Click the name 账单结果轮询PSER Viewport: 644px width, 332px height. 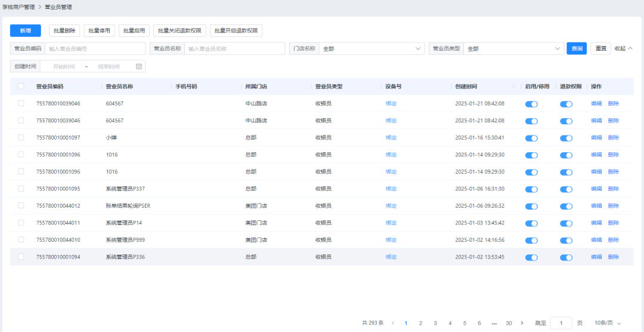point(128,205)
